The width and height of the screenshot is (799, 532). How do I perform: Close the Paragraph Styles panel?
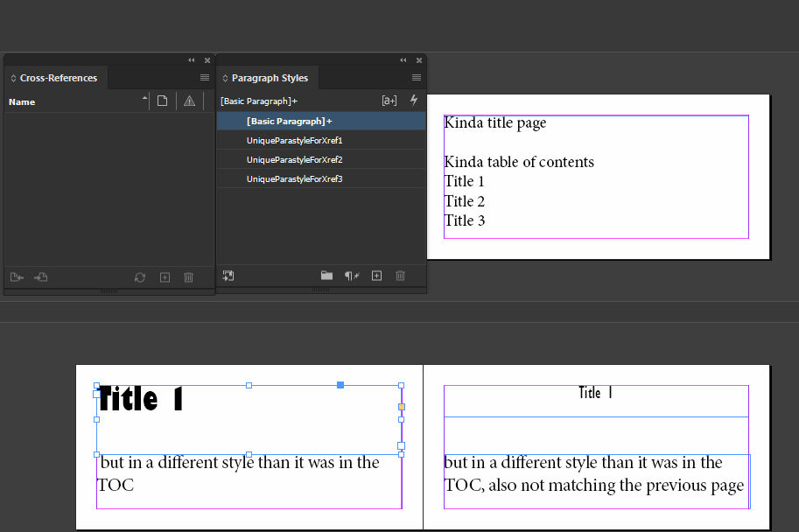click(419, 60)
